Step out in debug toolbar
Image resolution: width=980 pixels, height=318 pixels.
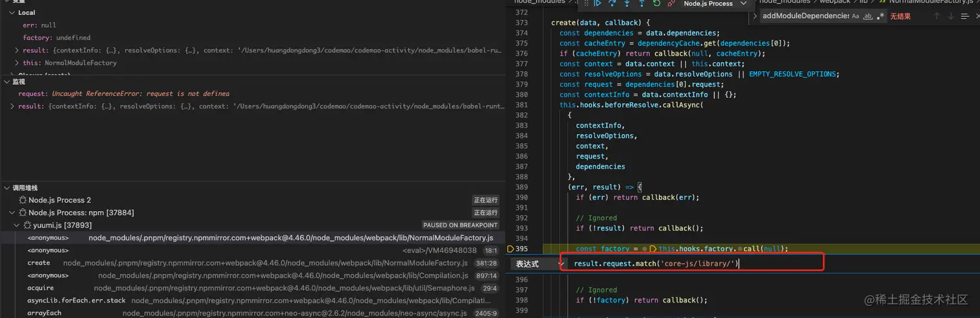pyautogui.click(x=642, y=3)
